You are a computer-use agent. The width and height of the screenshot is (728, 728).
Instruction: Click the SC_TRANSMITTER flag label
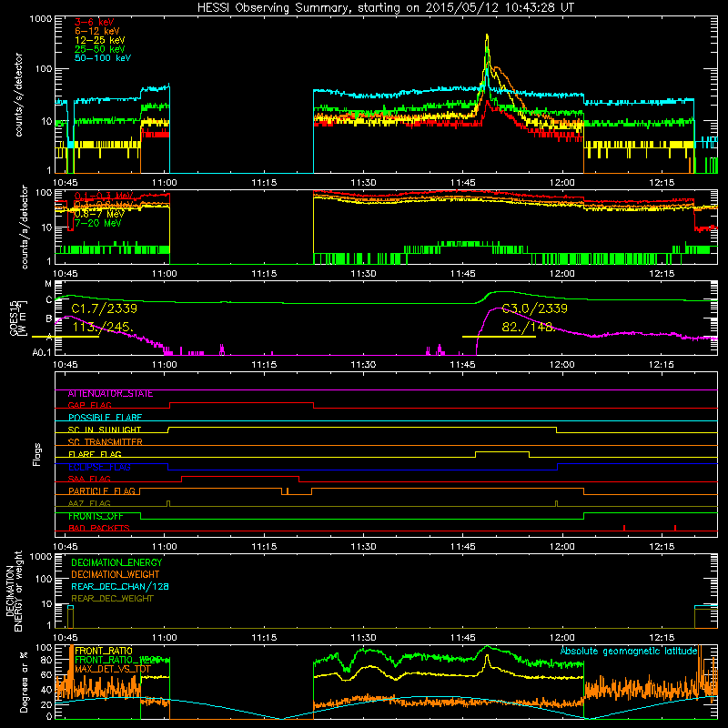[x=105, y=442]
